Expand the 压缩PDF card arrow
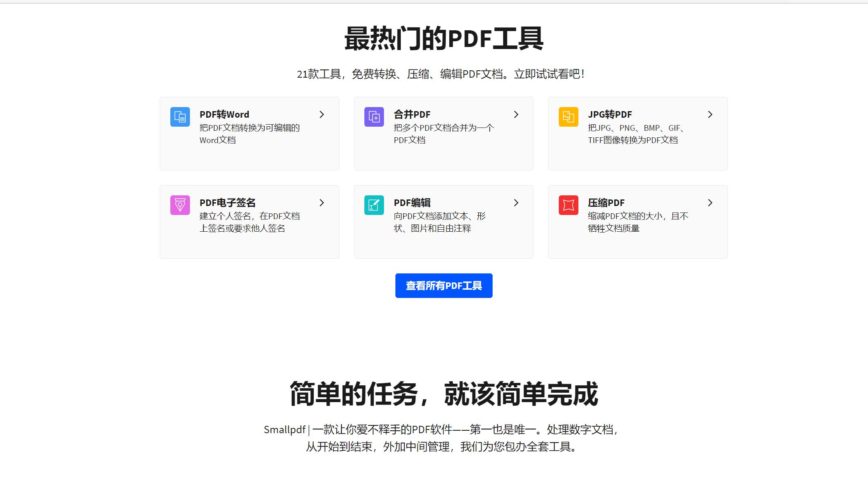 tap(710, 203)
